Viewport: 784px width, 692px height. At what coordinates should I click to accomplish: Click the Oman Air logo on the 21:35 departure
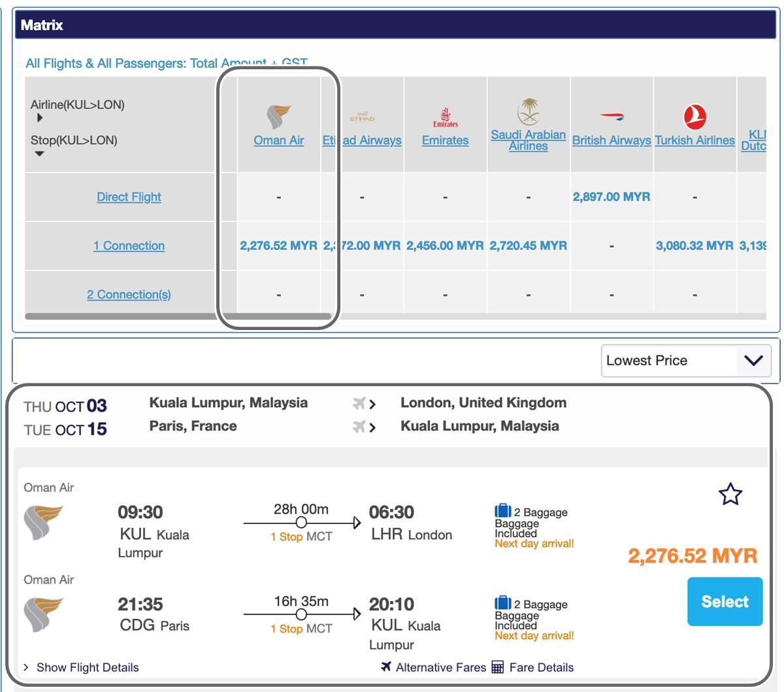[x=44, y=614]
